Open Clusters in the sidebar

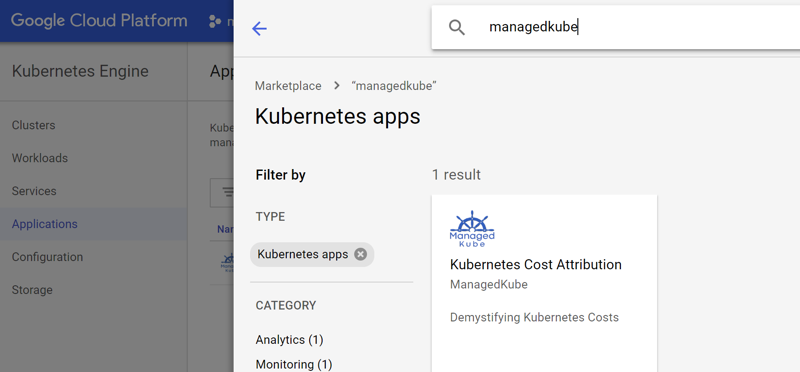[x=34, y=125]
